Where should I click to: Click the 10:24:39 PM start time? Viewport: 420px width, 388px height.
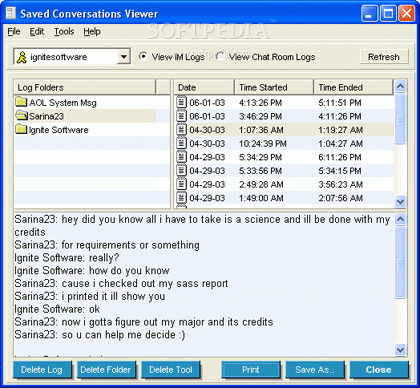[263, 144]
